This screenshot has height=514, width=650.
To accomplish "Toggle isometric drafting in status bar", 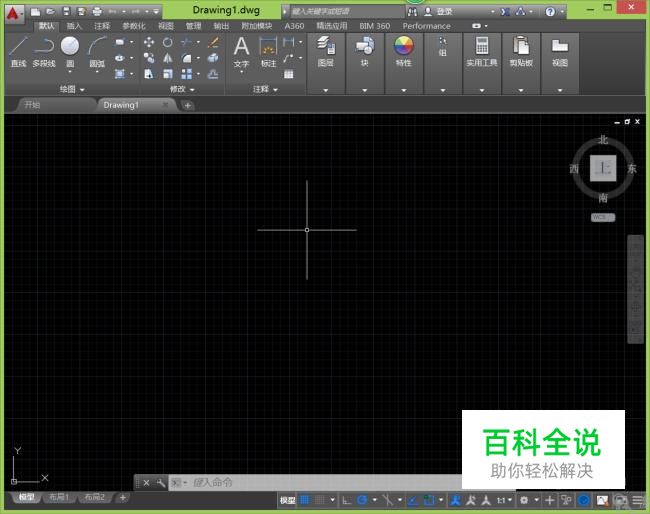I will pos(388,500).
